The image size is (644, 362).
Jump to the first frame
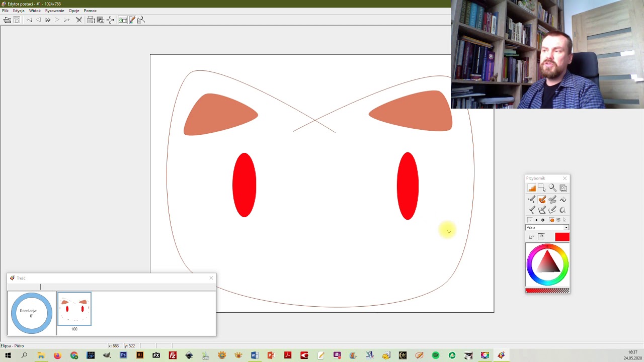pos(29,20)
